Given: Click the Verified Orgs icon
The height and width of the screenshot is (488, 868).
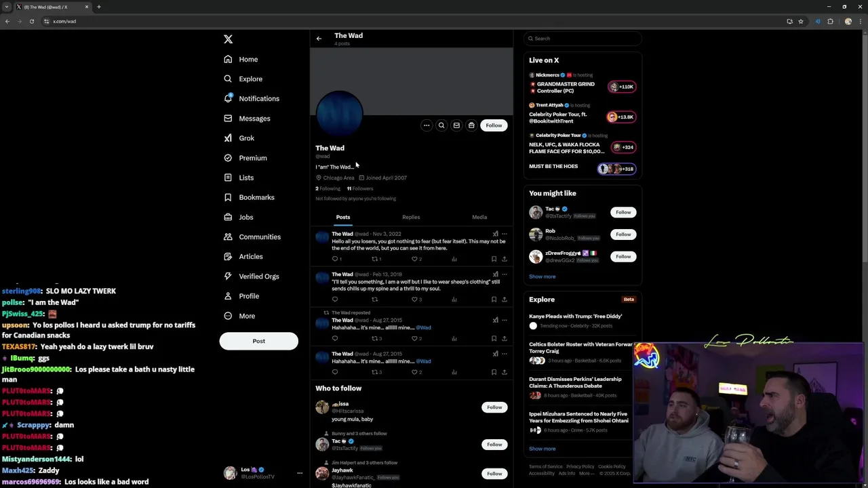Looking at the screenshot, I should [228, 276].
